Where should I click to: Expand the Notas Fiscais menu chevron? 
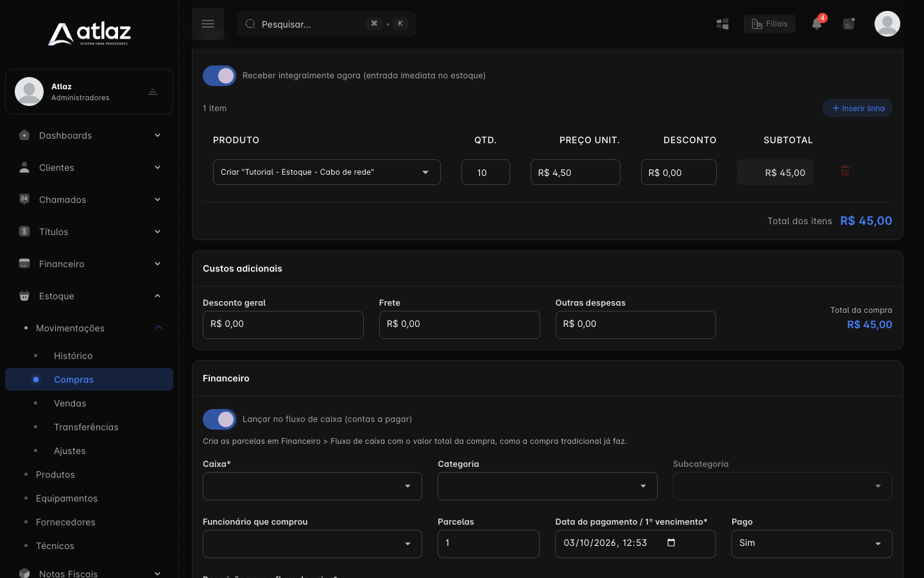(158, 573)
